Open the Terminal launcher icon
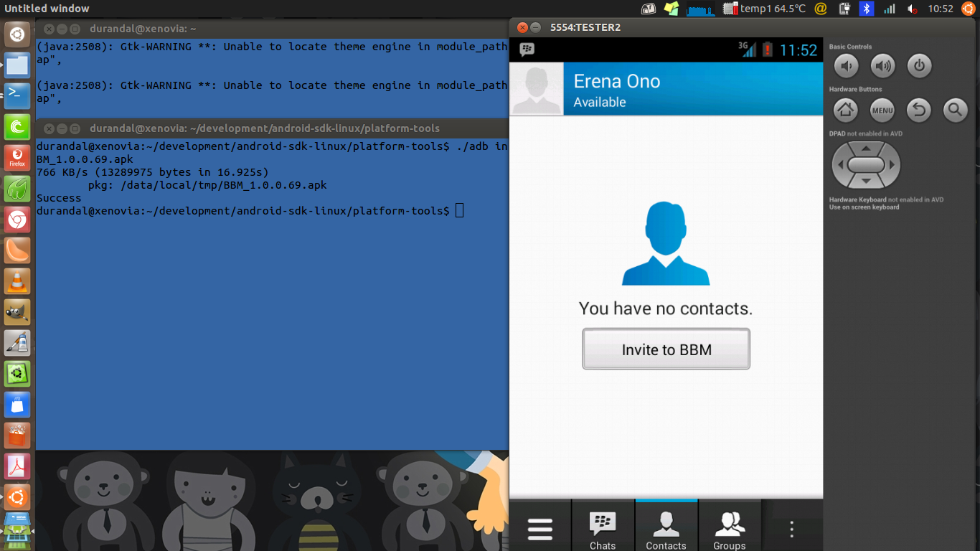 pyautogui.click(x=18, y=95)
